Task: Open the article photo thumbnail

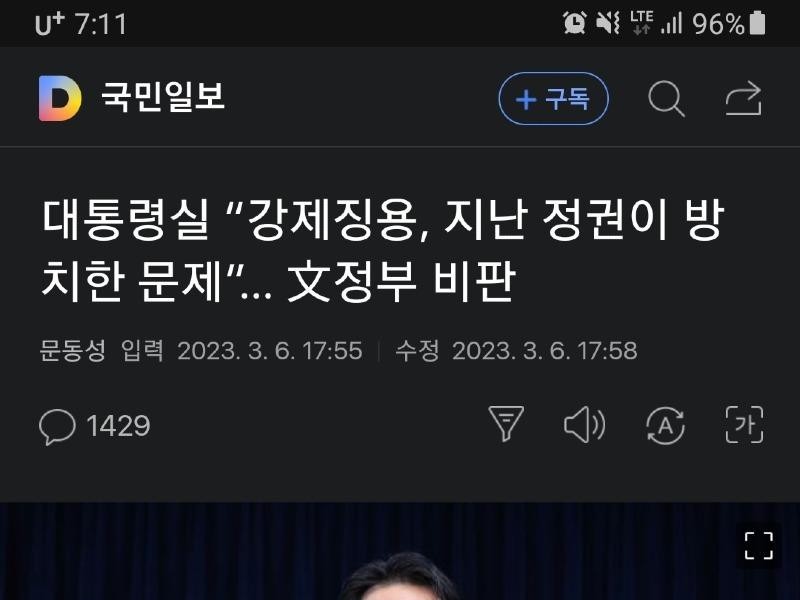Action: point(400,551)
